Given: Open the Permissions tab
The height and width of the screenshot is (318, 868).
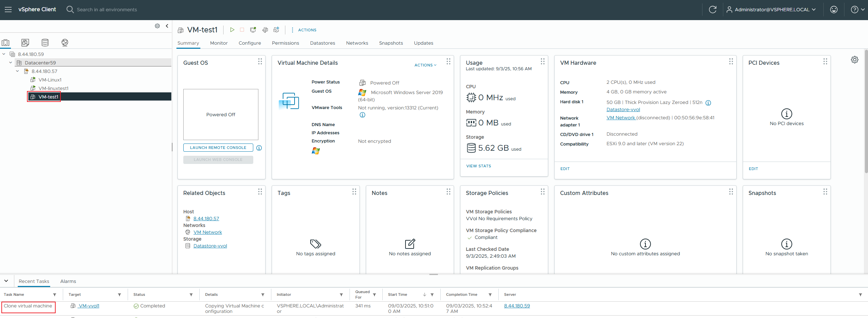Looking at the screenshot, I should pyautogui.click(x=285, y=43).
